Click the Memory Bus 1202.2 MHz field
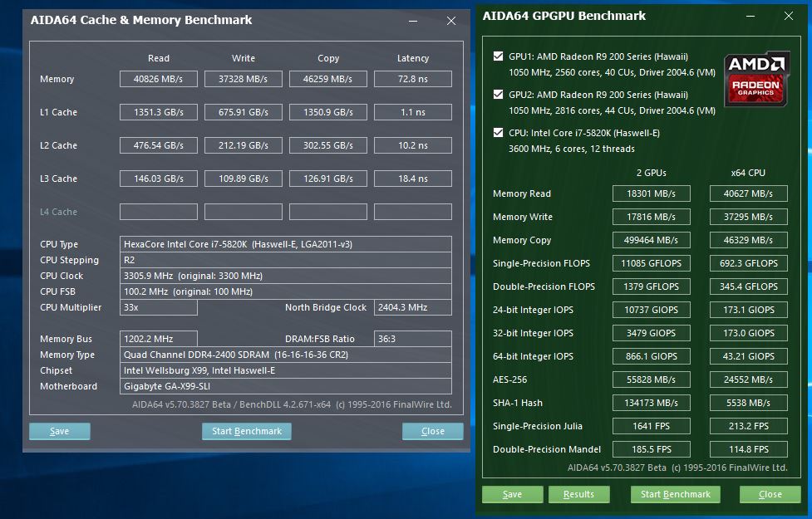Screen dimensions: 812x519 pyautogui.click(x=159, y=339)
